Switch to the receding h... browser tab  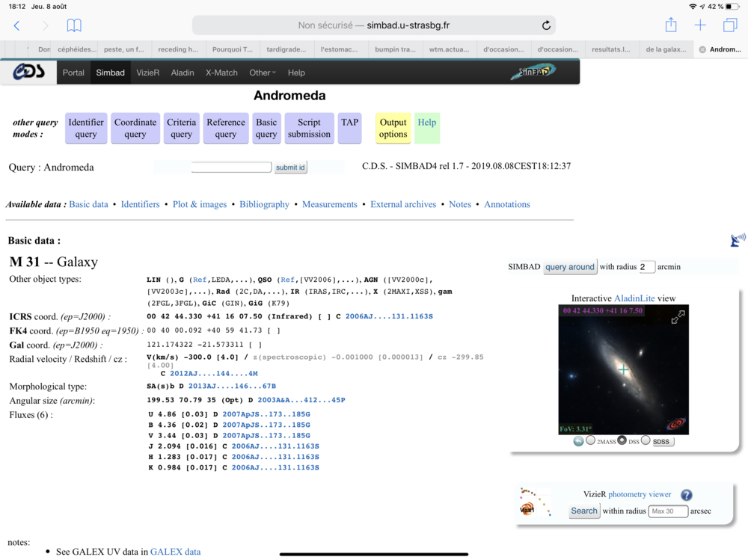click(179, 49)
